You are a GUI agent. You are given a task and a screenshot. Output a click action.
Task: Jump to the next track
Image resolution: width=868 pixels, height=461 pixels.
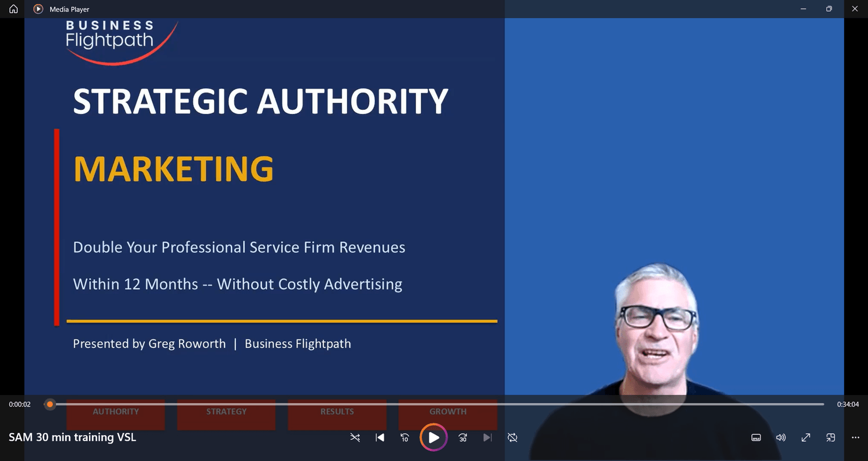(x=488, y=438)
